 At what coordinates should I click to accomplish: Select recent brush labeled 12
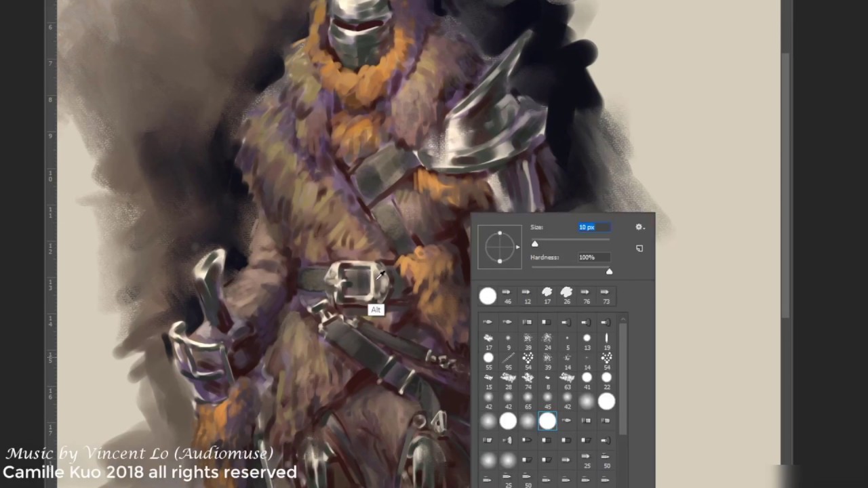[x=527, y=296]
